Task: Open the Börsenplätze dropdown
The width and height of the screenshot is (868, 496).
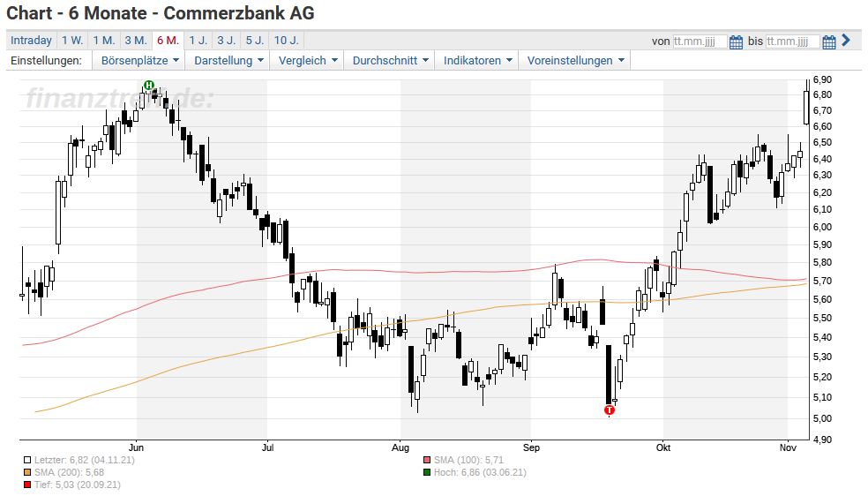Action: pos(139,60)
